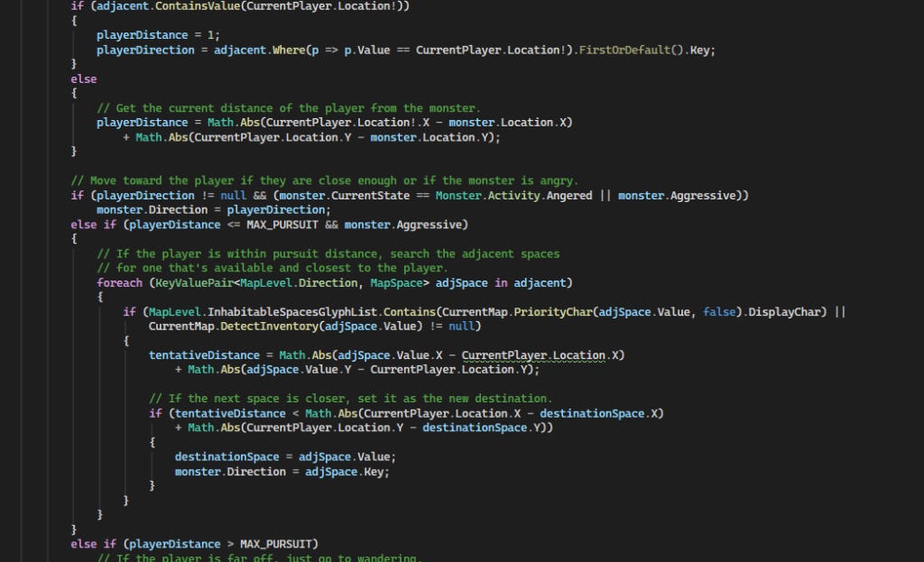Image resolution: width=924 pixels, height=562 pixels.
Task: Click the 'MapSpace' type in foreach
Action: coord(396,282)
